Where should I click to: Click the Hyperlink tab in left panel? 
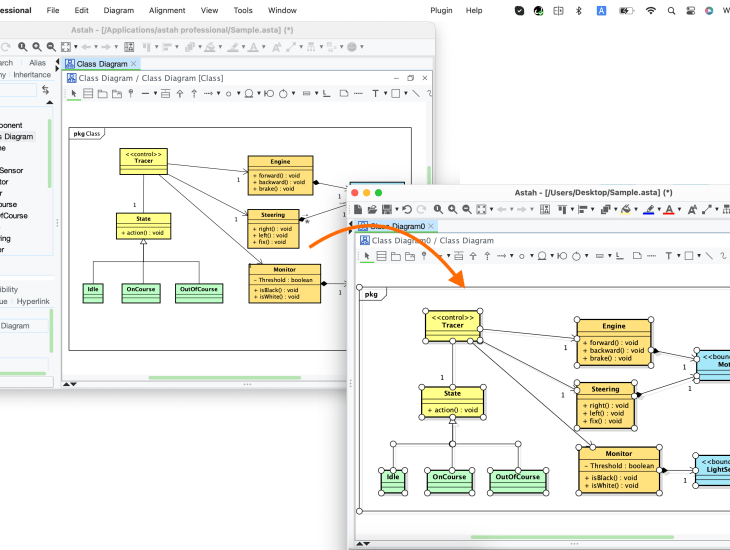(x=33, y=301)
